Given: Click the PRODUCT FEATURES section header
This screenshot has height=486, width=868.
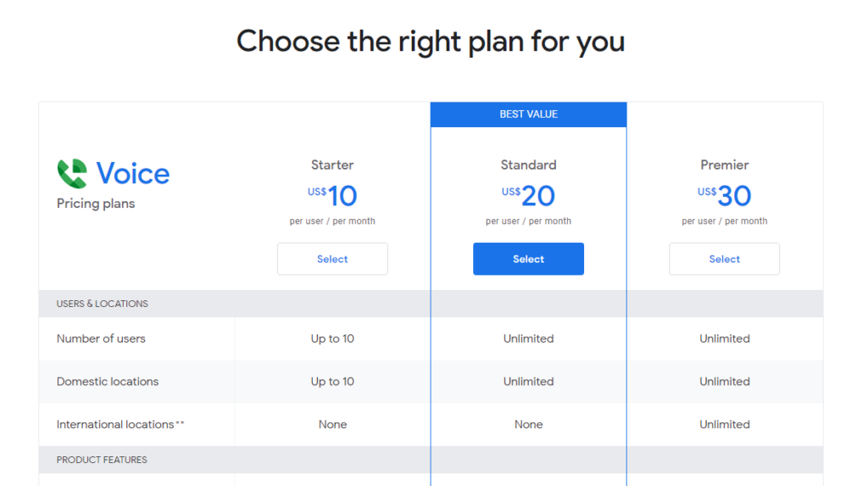Looking at the screenshot, I should point(102,460).
